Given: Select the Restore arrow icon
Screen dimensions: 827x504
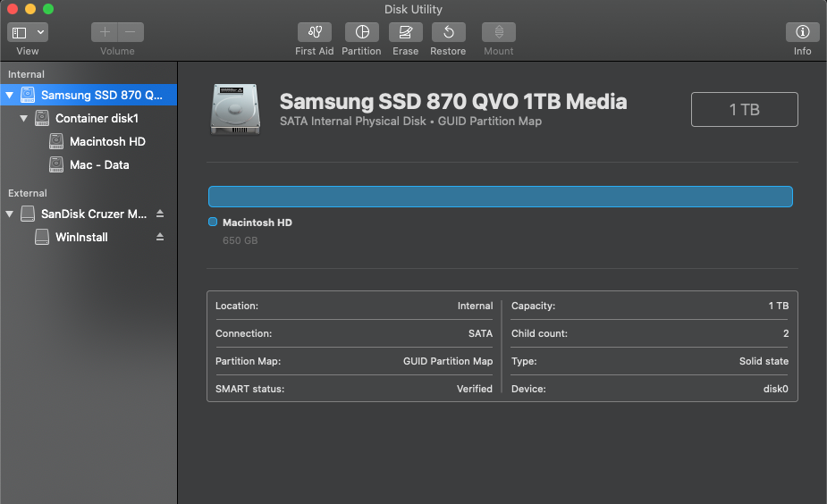Looking at the screenshot, I should (448, 32).
